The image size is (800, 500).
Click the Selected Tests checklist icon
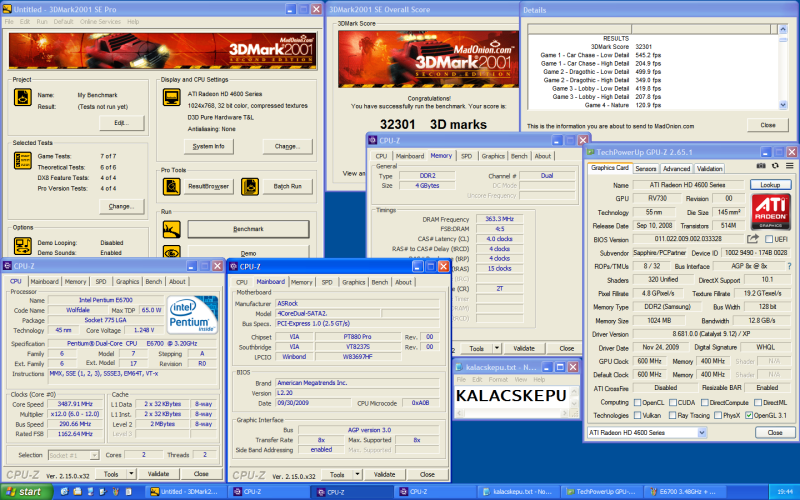[x=22, y=161]
